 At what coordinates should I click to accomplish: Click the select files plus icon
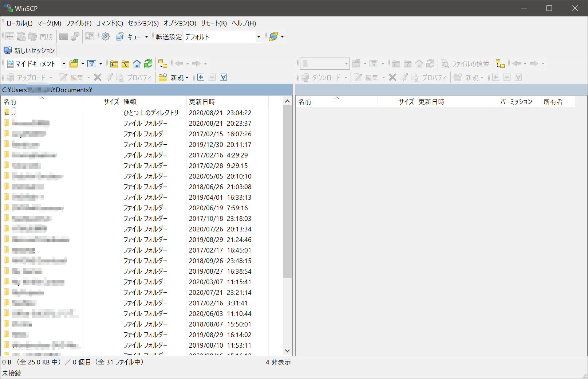[201, 77]
